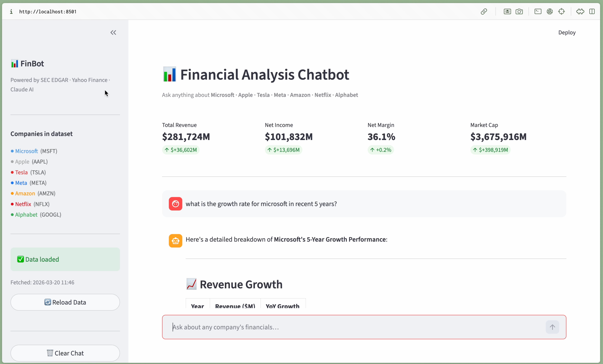Click the image with flower toolbar icon
The image size is (603, 364).
507,11
